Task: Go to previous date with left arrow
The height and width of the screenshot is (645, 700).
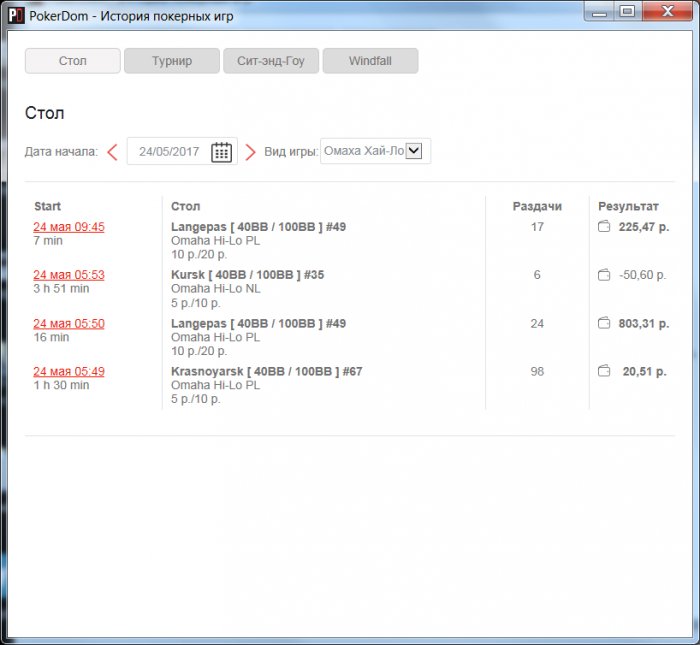Action: click(x=112, y=152)
